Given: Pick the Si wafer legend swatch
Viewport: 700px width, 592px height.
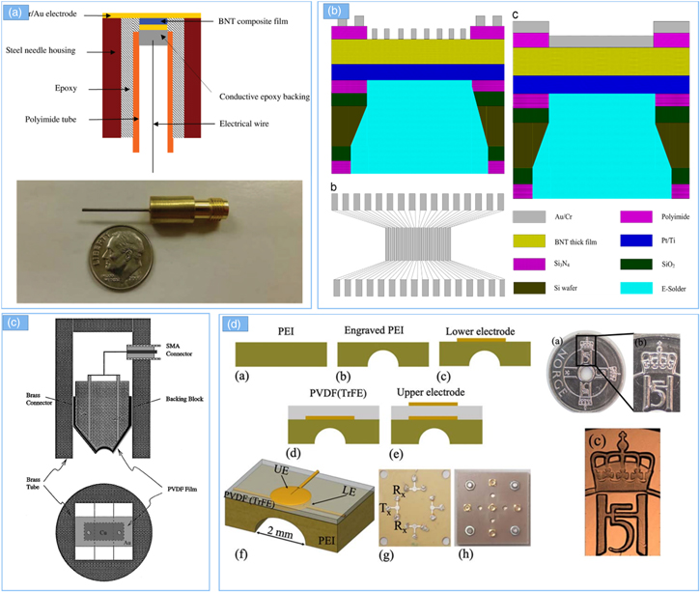Looking at the screenshot, I should pyautogui.click(x=529, y=288).
